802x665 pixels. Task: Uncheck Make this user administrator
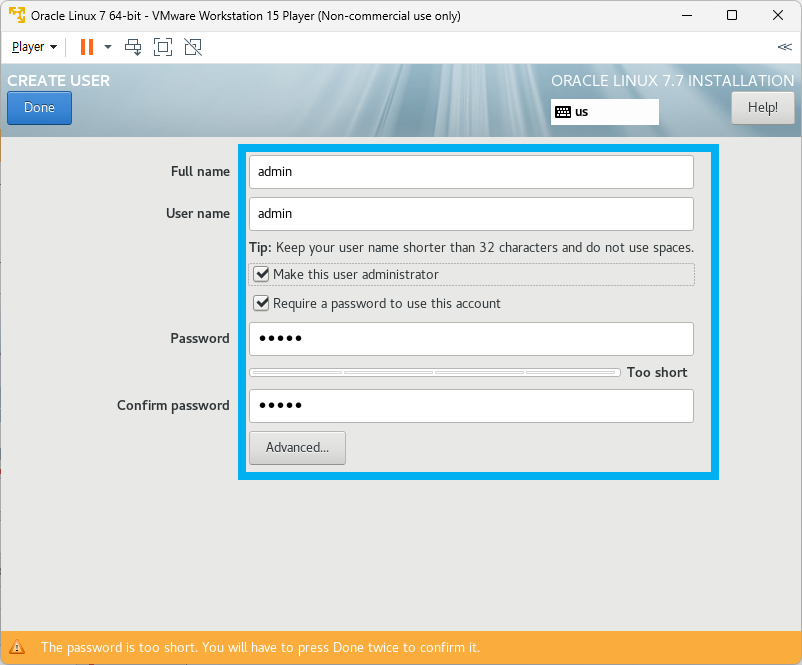261,274
